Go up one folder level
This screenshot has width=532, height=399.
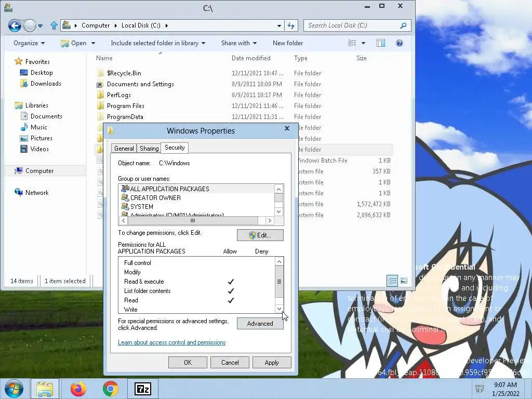coord(54,25)
